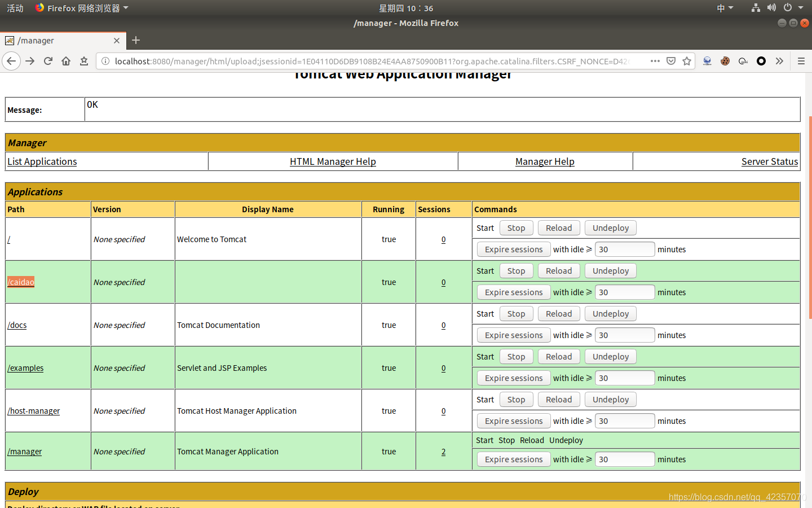This screenshot has width=812, height=508.
Task: Open the network status indicator
Action: tap(756, 8)
